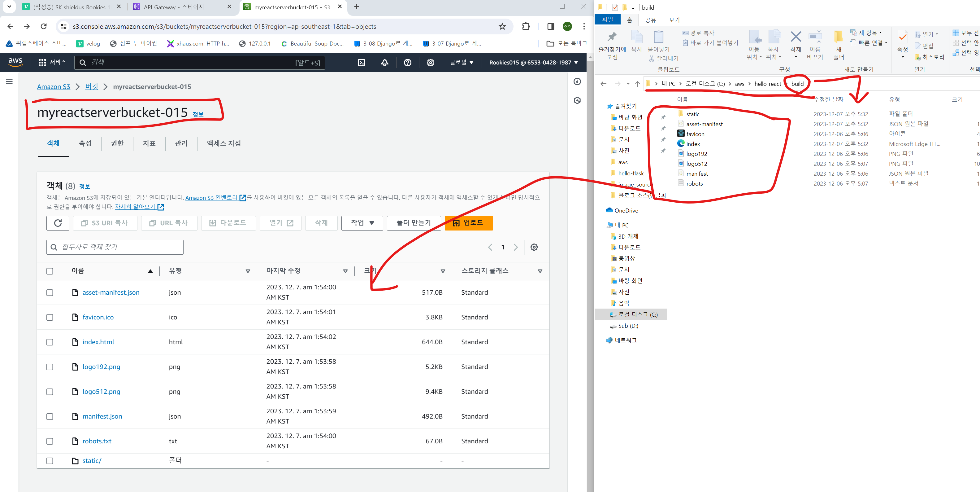Toggle the select-all objects checkbox

click(x=50, y=271)
